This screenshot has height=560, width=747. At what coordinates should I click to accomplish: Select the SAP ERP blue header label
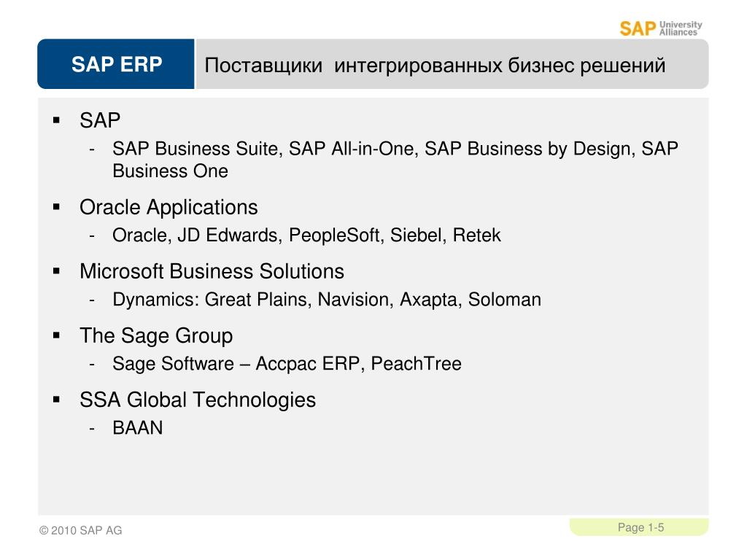tap(116, 64)
